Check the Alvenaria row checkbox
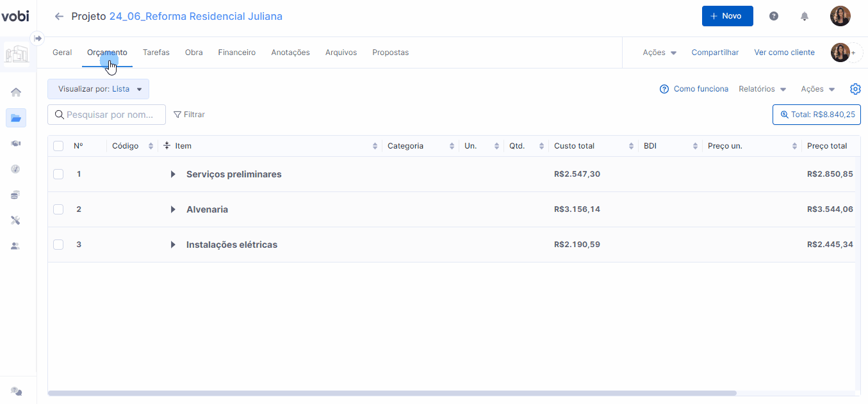868x404 pixels. tap(58, 209)
